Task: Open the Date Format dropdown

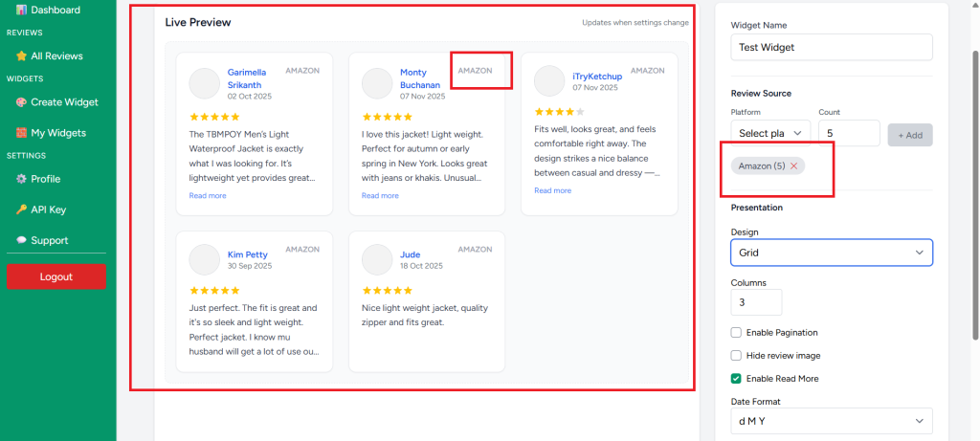Action: click(x=831, y=421)
